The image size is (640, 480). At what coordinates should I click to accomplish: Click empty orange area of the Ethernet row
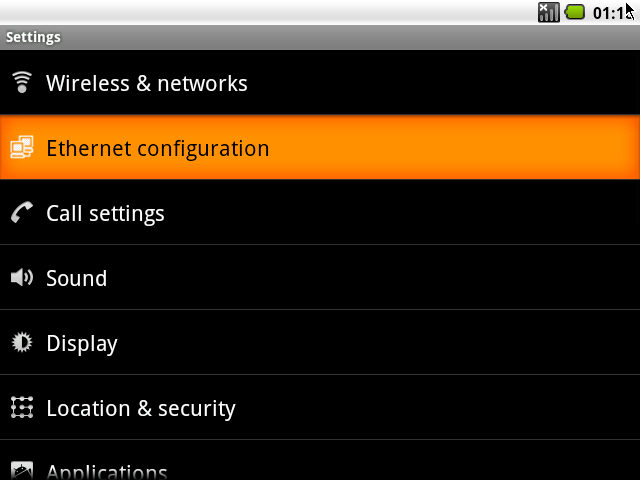pos(449,147)
